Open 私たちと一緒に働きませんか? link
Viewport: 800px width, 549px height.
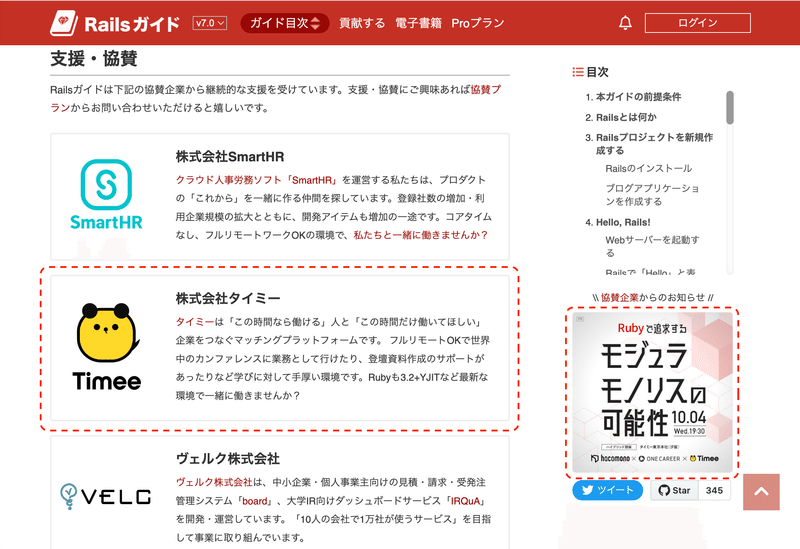point(421,235)
